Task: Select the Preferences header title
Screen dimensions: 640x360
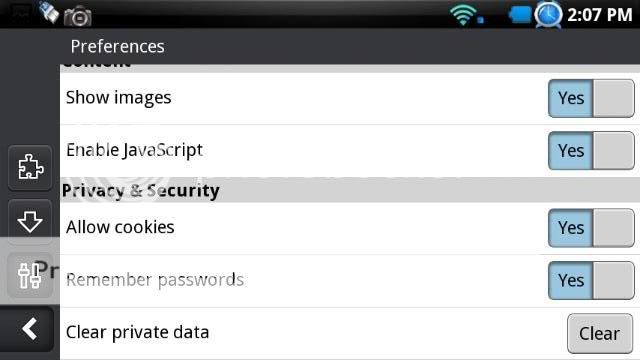Action: click(118, 47)
